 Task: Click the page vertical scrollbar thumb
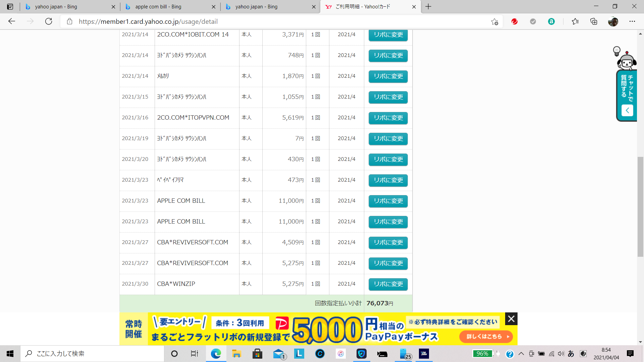(640, 206)
